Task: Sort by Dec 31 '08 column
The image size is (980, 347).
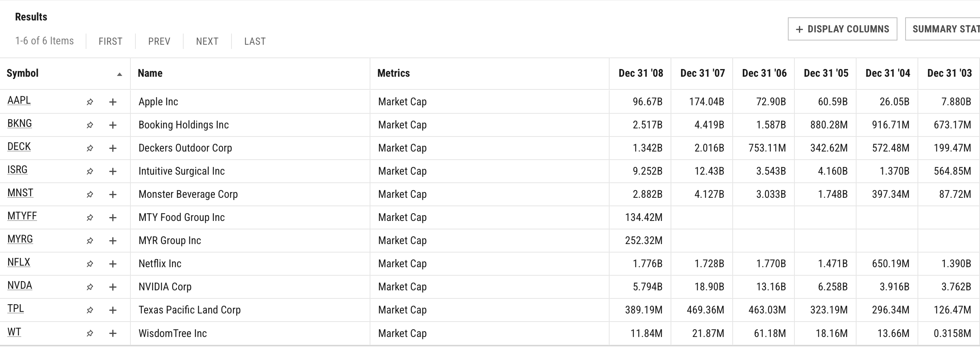Action: coord(640,73)
